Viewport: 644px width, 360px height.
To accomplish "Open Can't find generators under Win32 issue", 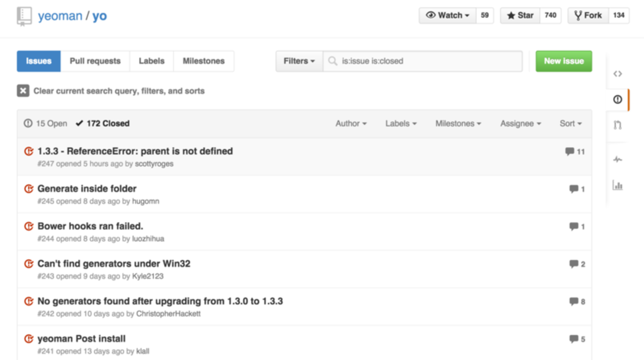I will tap(114, 264).
